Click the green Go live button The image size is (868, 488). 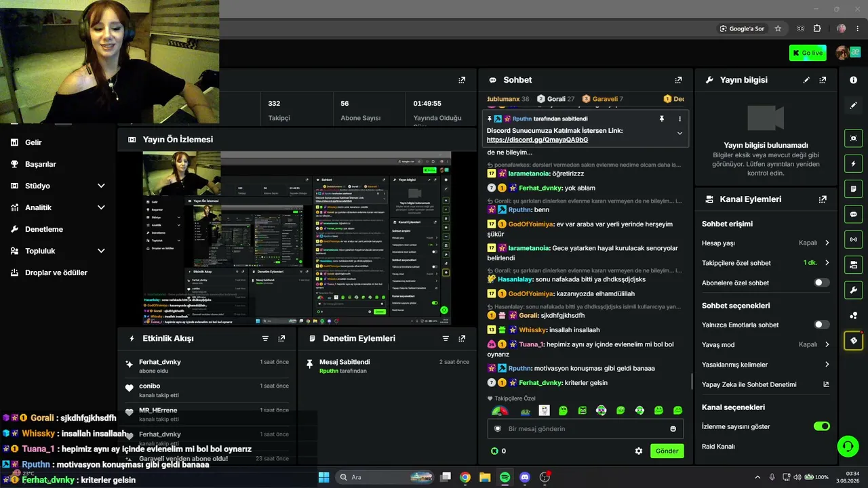click(808, 53)
